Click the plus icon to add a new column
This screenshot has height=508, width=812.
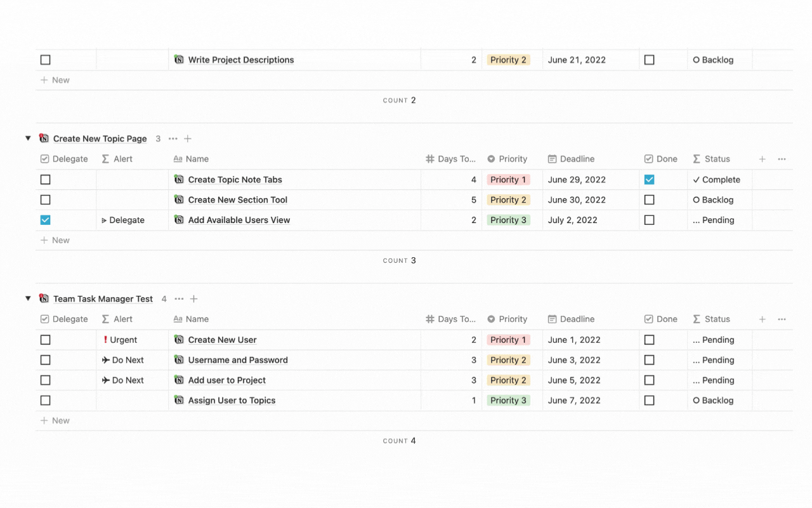[762, 159]
